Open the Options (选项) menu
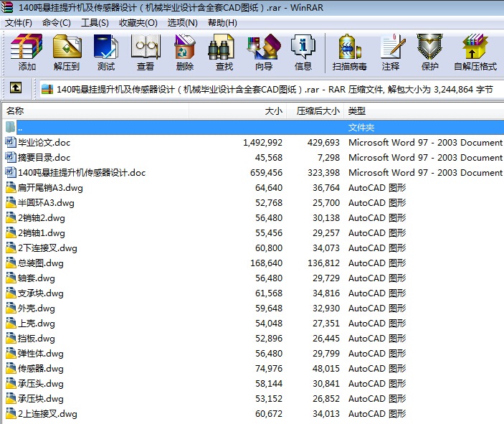Screen dimensions: 504x424 (x=182, y=23)
